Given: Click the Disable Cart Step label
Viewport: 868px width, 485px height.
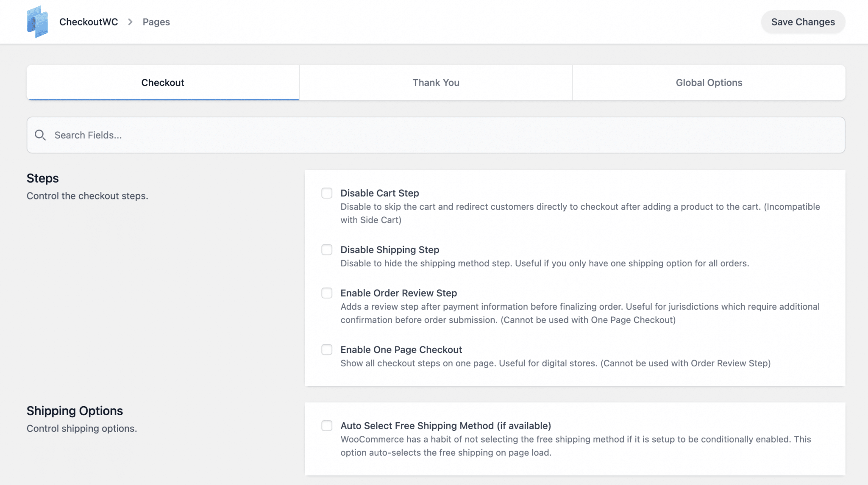Looking at the screenshot, I should 379,193.
